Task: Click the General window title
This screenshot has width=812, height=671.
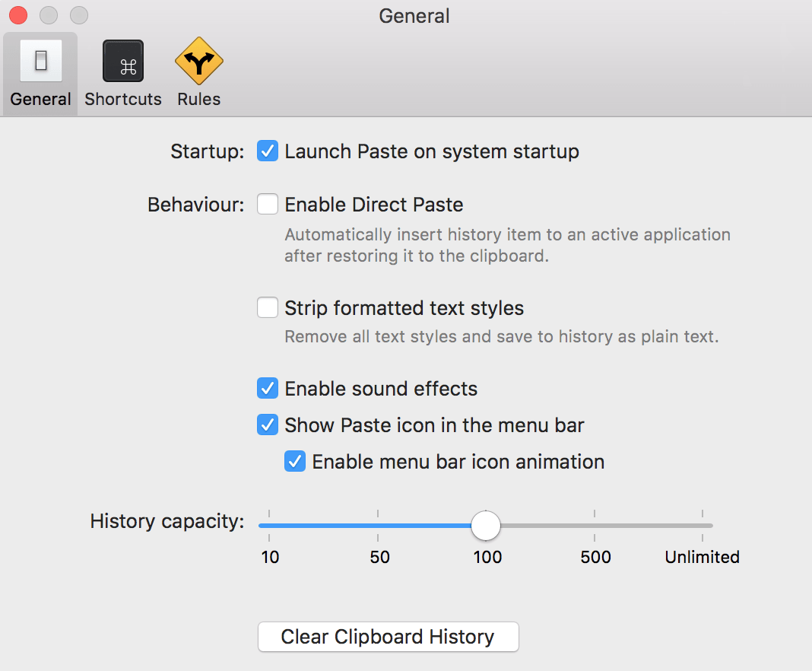Action: [x=414, y=16]
